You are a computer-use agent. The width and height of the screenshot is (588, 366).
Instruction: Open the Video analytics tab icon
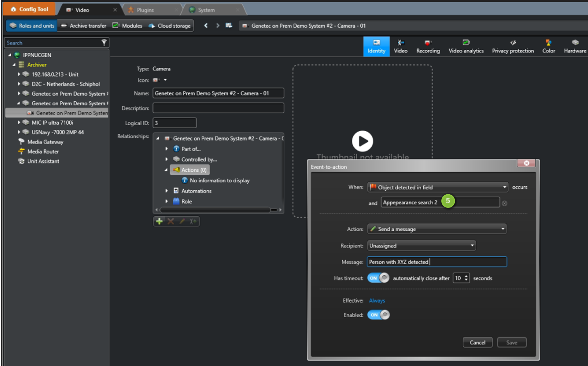(x=466, y=43)
